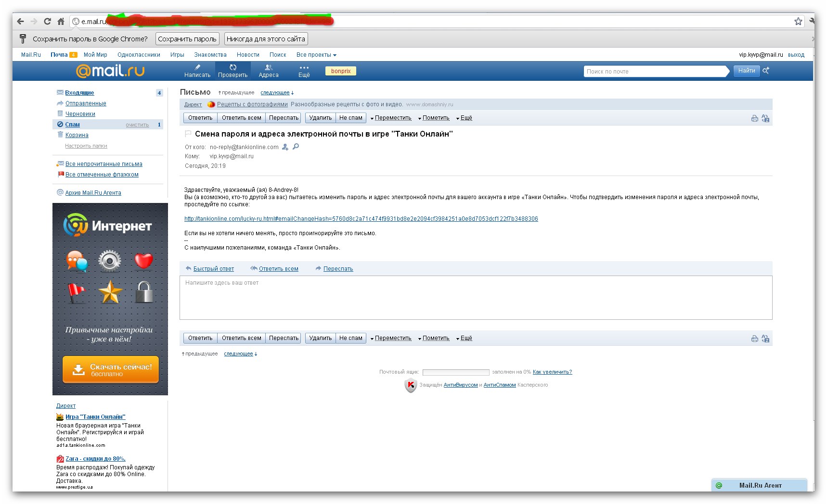Search messages from sender magnifier icon

296,147
